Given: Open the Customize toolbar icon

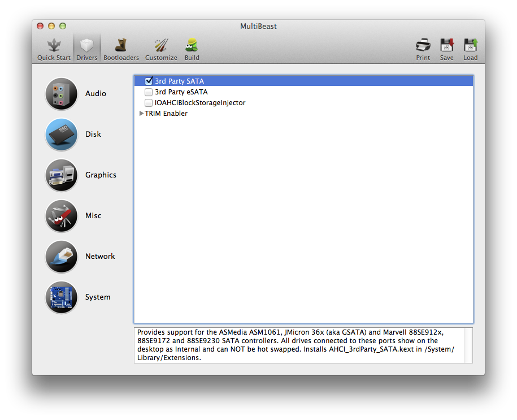Looking at the screenshot, I should [x=161, y=45].
